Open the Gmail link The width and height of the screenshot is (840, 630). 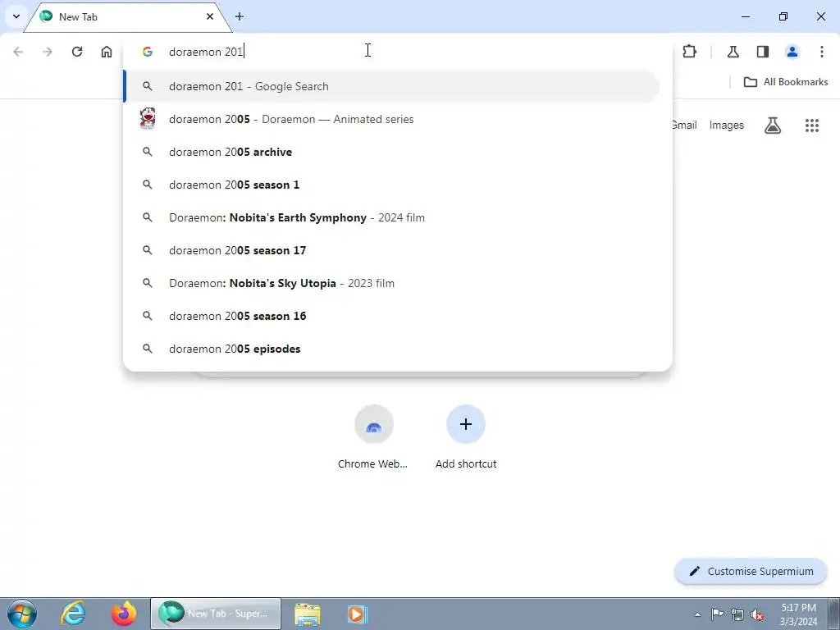(x=684, y=126)
